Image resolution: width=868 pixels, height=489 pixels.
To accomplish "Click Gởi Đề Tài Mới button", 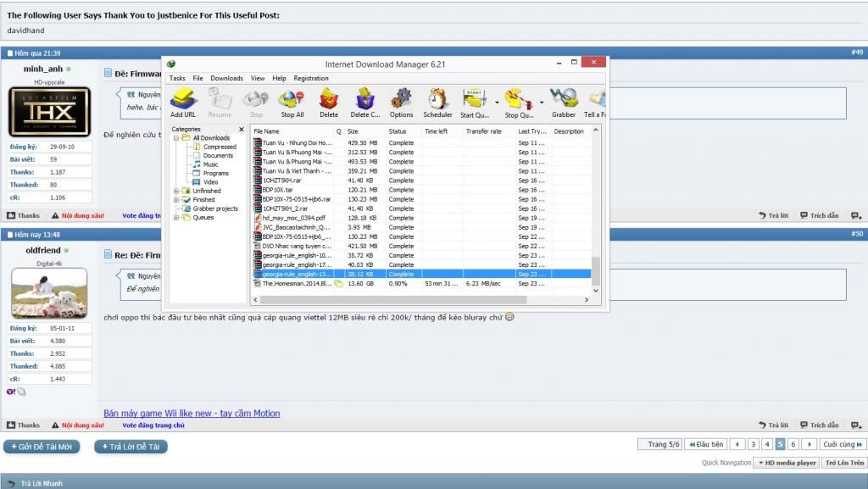I will [42, 447].
